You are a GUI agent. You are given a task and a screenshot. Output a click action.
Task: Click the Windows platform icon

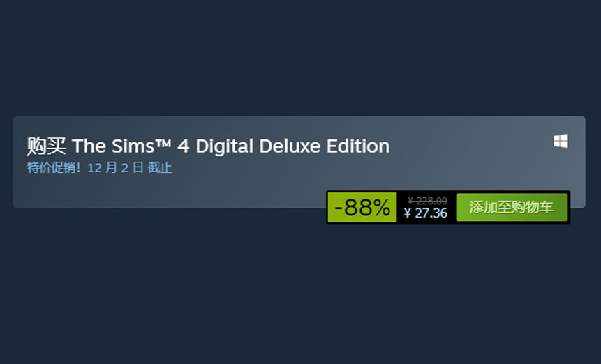561,141
